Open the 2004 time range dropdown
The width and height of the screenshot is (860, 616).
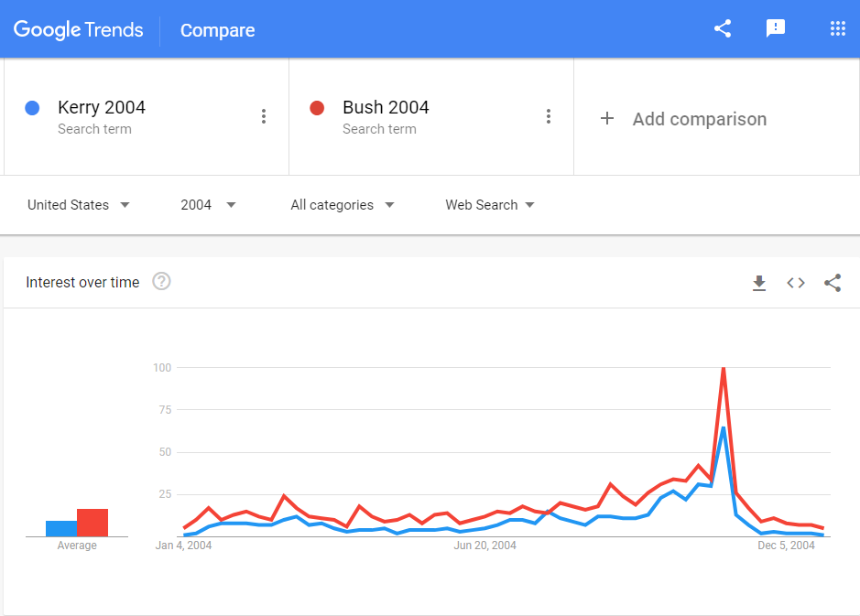pyautogui.click(x=209, y=205)
